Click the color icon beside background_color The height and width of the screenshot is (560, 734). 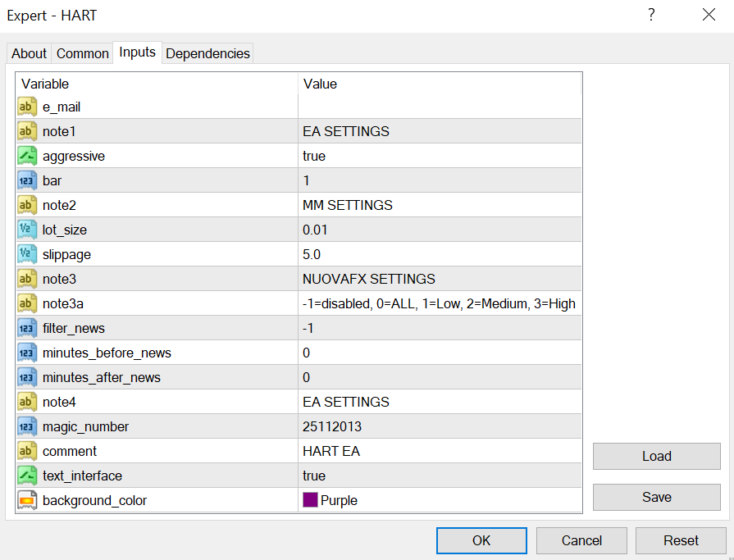pos(27,500)
